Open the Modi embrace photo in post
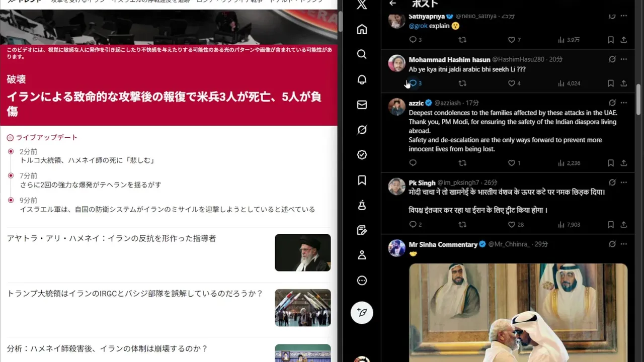Viewport: 644px width, 362px height. point(518,313)
